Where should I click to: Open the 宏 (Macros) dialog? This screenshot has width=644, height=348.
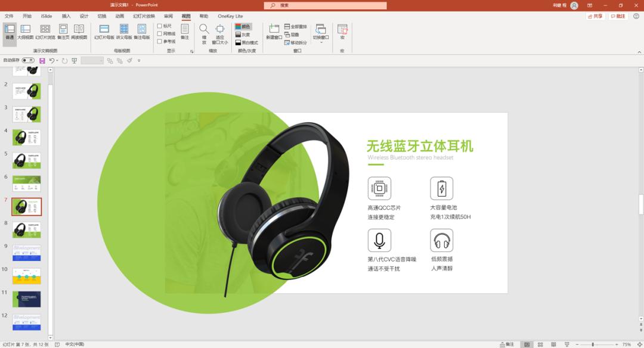coord(342,30)
